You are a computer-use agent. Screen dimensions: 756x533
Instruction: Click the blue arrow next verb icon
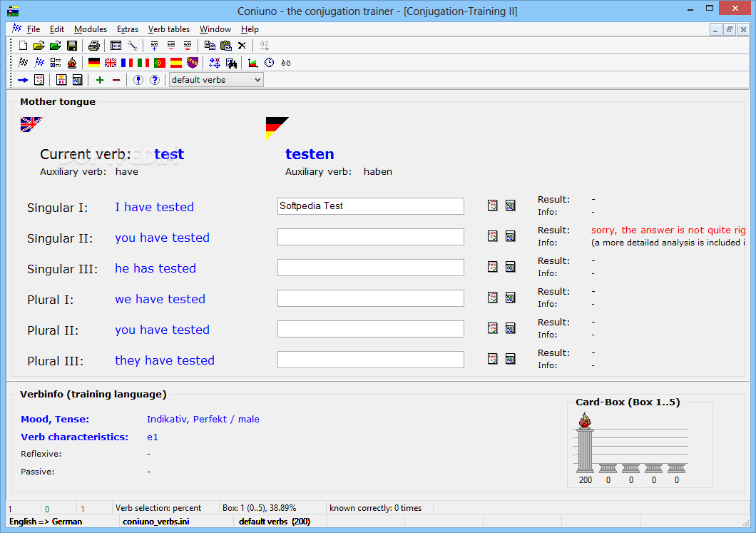(23, 80)
